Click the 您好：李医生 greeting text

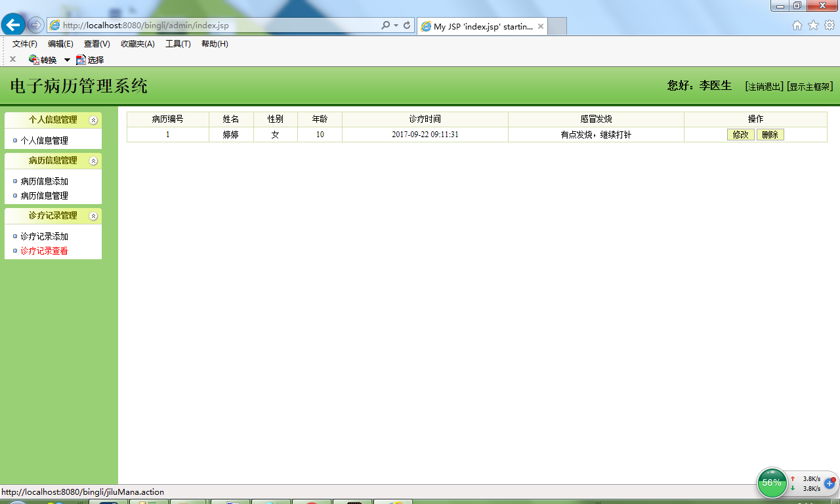[700, 85]
